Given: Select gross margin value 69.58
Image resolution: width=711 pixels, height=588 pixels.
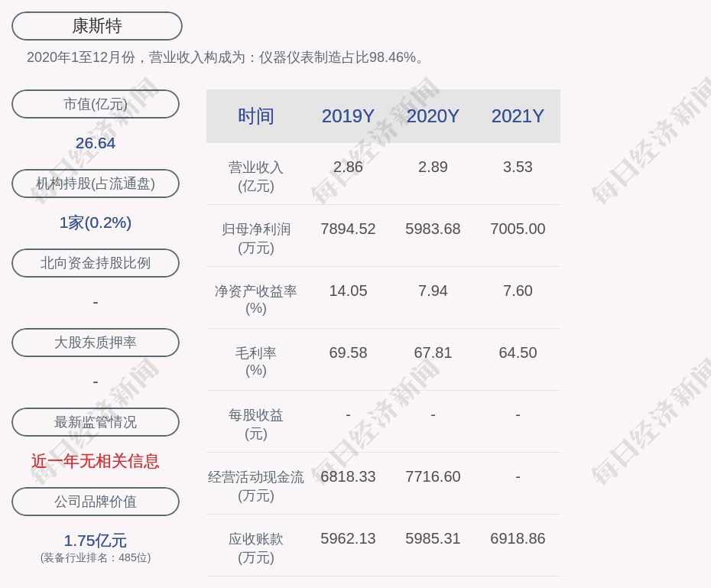Looking at the screenshot, I should (348, 352).
